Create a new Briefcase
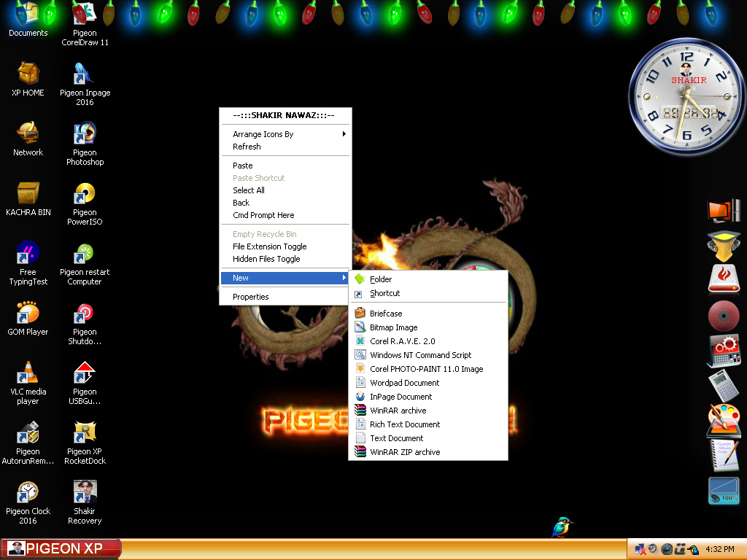 (x=428, y=314)
